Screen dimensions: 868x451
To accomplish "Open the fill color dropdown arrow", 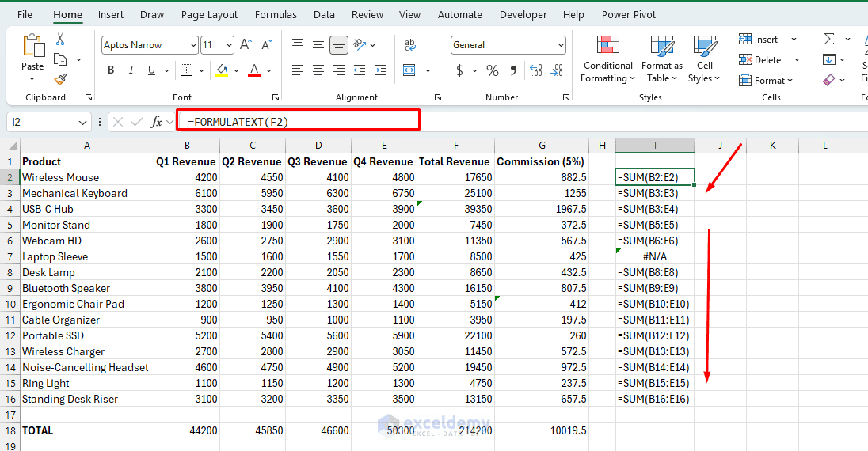I will pos(236,70).
